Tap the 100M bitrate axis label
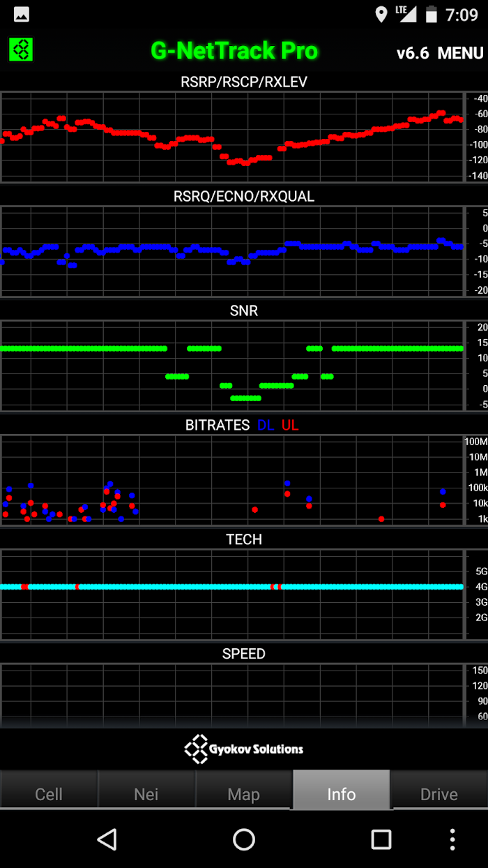 (477, 442)
